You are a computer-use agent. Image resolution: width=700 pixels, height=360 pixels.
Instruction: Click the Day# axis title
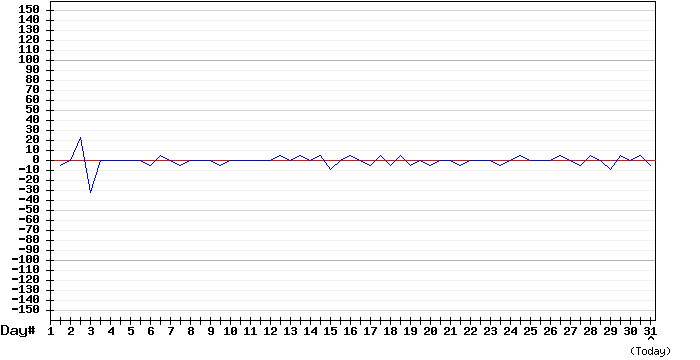[x=18, y=331]
